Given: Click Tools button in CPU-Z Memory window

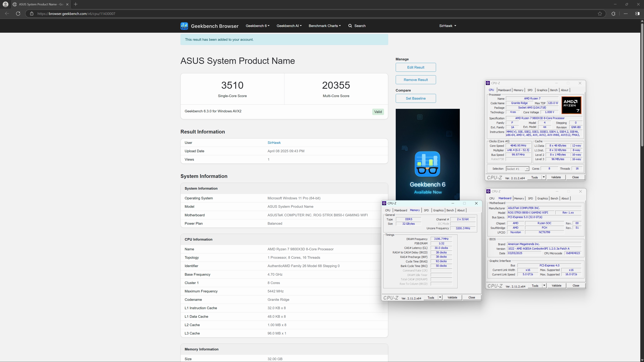Looking at the screenshot, I should click(x=431, y=298).
